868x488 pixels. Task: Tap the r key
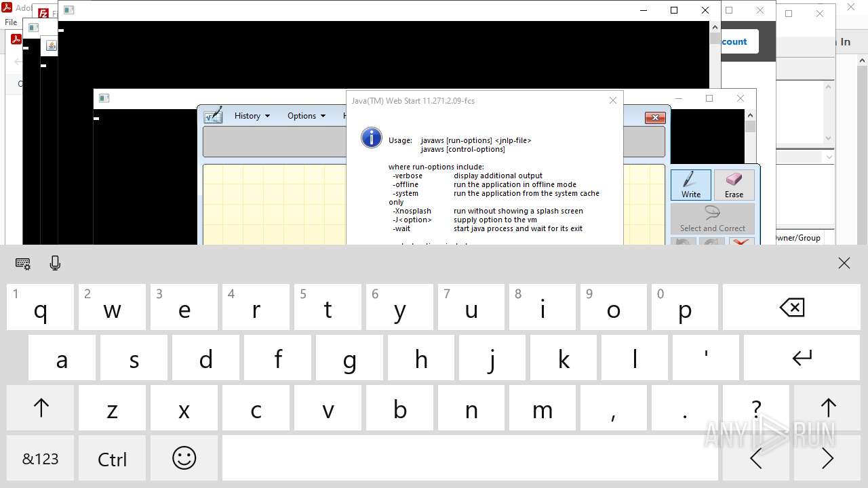pyautogui.click(x=256, y=307)
